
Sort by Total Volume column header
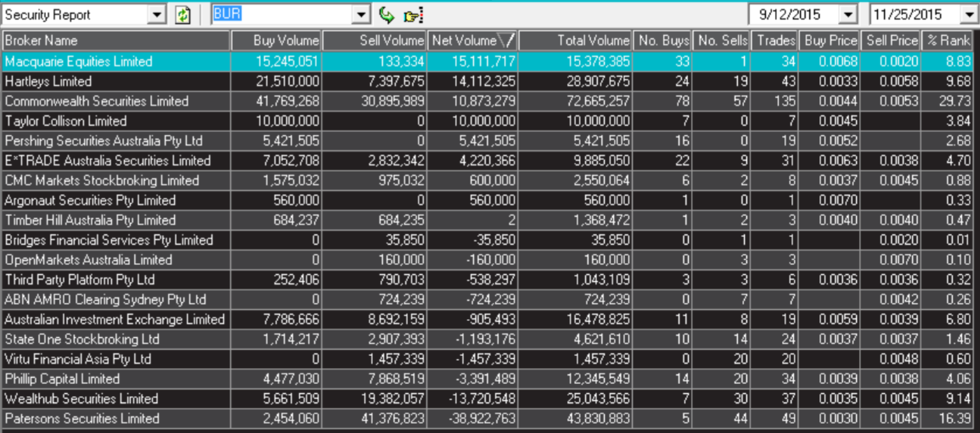[x=575, y=40]
